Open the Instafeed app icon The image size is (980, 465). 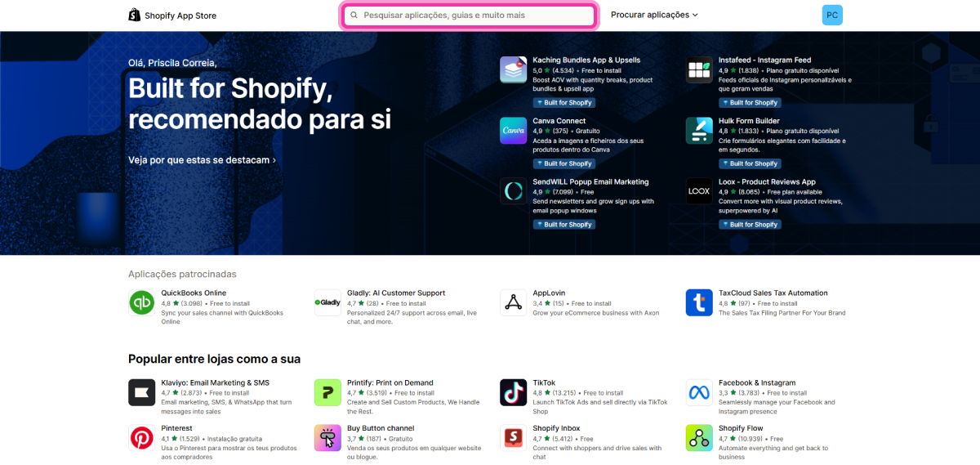(699, 69)
